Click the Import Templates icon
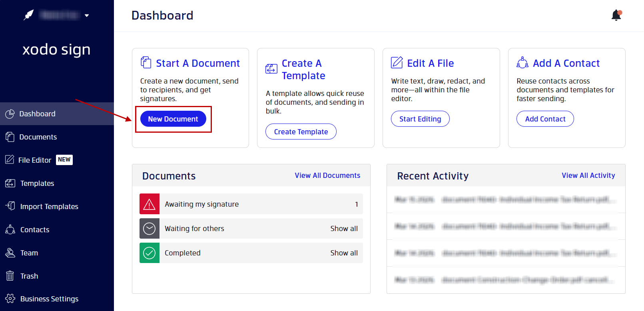 [x=10, y=206]
